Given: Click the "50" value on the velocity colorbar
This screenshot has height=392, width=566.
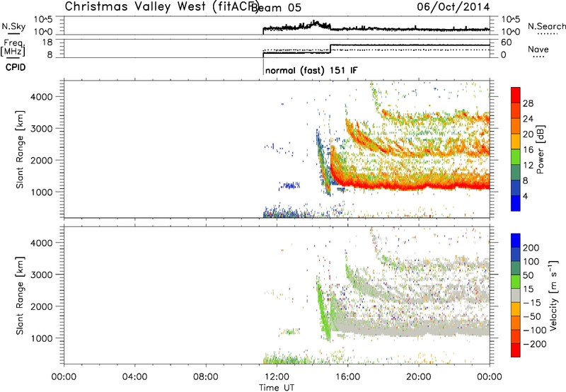Looking at the screenshot, I should 529,275.
